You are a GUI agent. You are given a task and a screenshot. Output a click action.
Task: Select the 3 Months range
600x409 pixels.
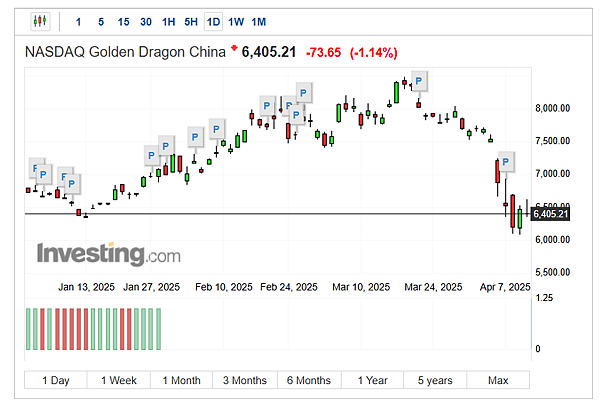click(x=245, y=380)
